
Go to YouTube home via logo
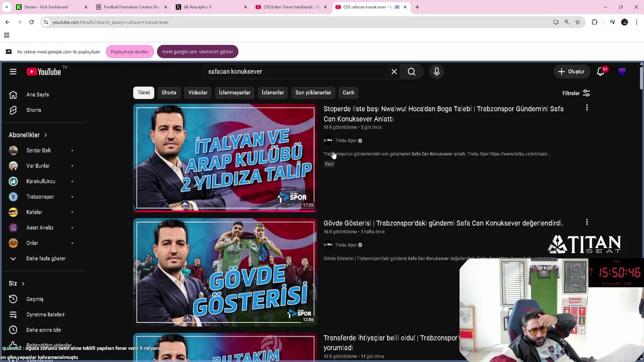pyautogui.click(x=44, y=72)
